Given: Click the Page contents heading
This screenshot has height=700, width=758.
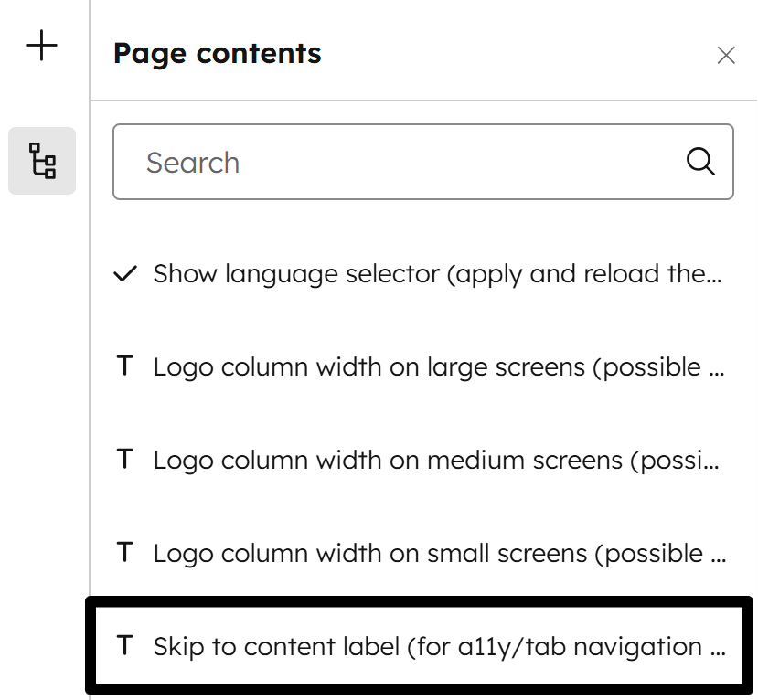Looking at the screenshot, I should pyautogui.click(x=217, y=54).
